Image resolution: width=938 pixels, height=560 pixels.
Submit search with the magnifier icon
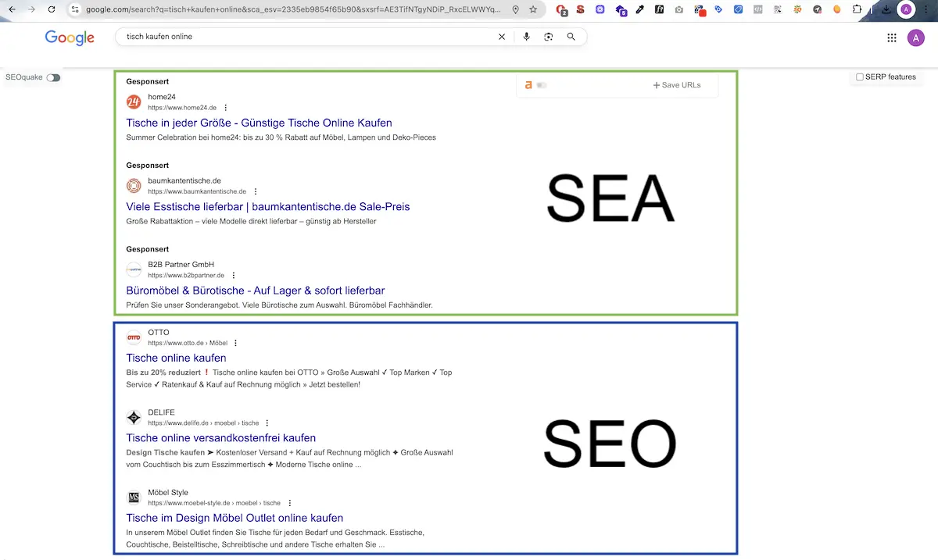571,37
